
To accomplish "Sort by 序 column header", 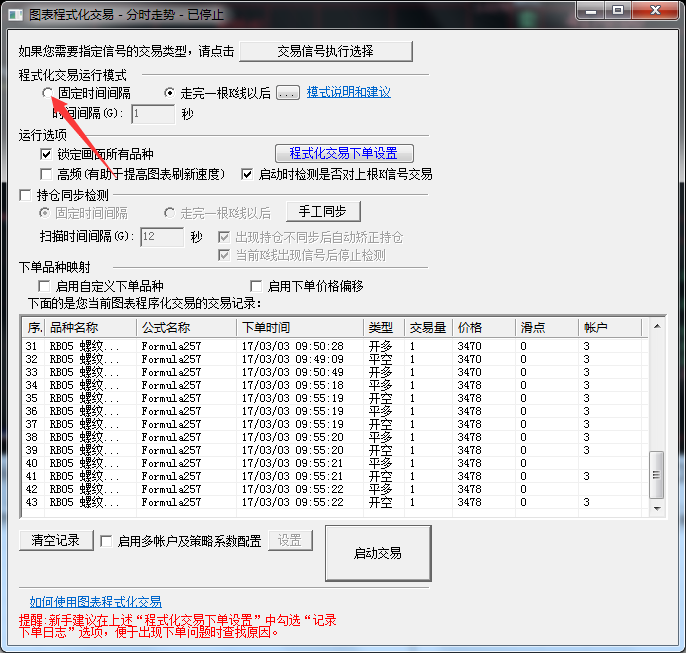I will point(34,328).
